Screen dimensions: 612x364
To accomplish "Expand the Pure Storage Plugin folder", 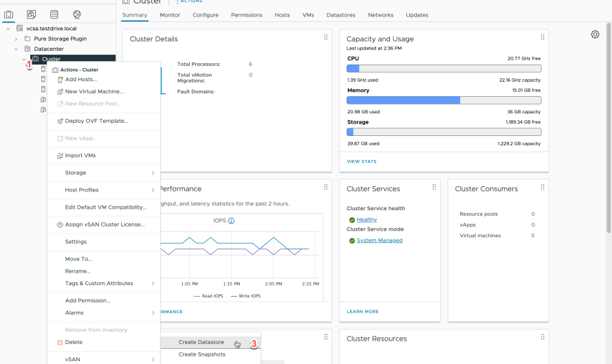I will (16, 38).
